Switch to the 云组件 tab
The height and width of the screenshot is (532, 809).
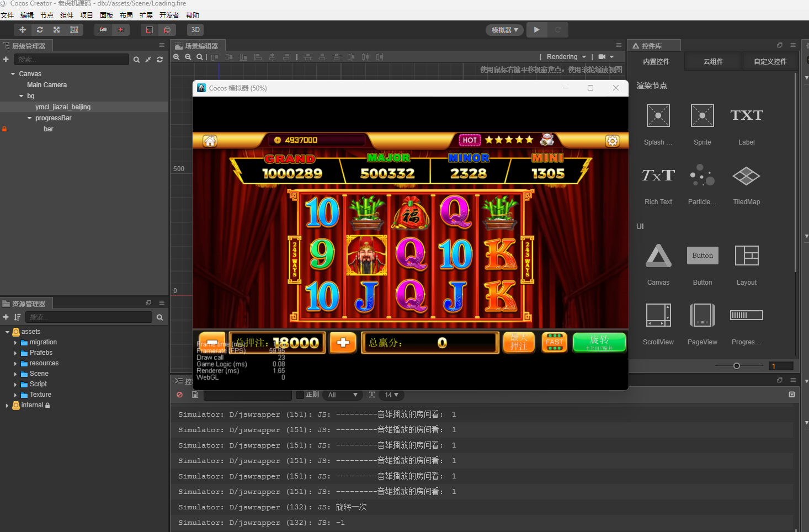(713, 62)
